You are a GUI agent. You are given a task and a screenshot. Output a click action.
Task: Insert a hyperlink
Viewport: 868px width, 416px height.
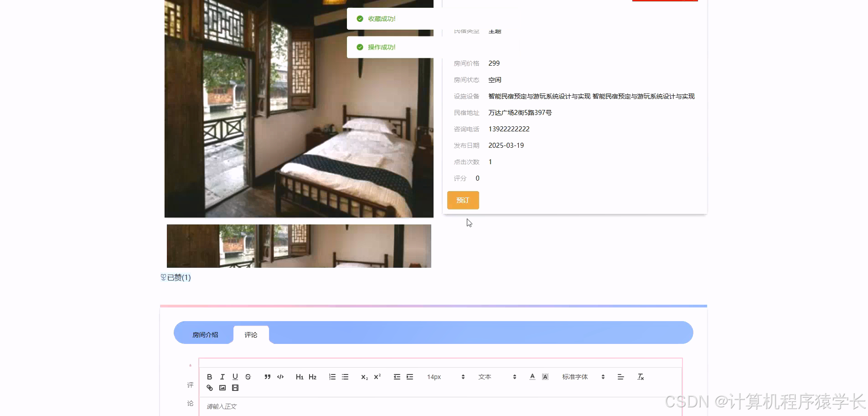click(x=210, y=387)
